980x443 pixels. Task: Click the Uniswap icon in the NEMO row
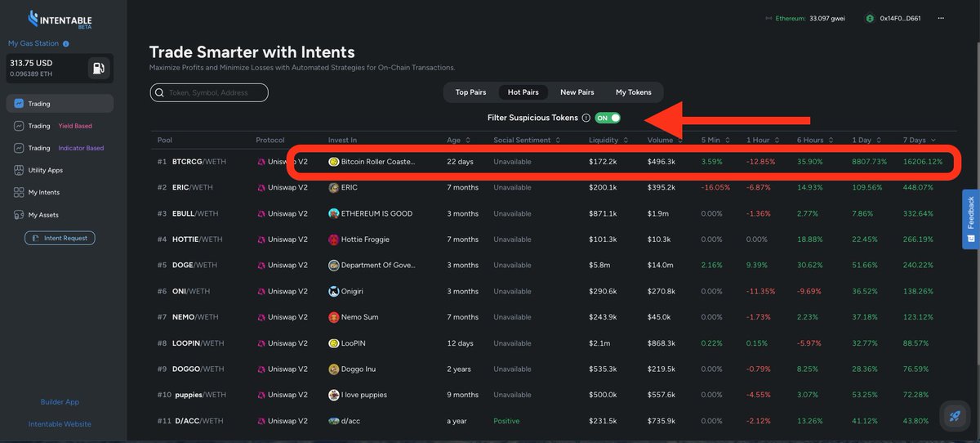[262, 317]
